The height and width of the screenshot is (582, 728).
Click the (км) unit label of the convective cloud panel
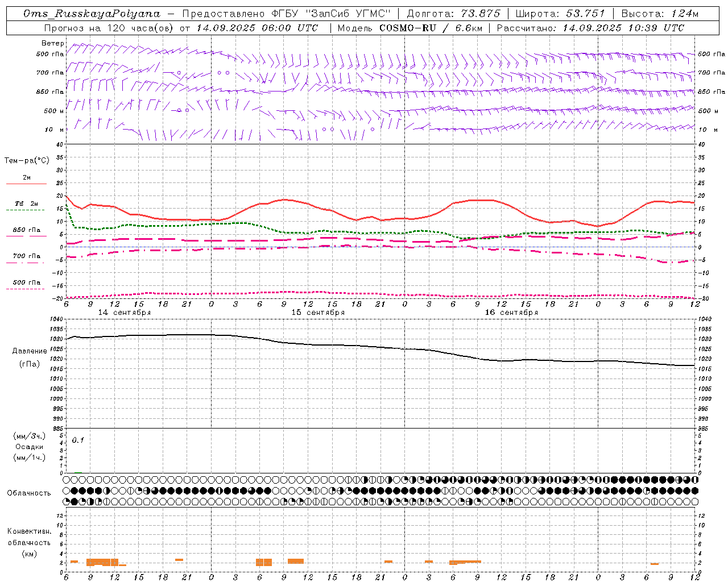29,554
